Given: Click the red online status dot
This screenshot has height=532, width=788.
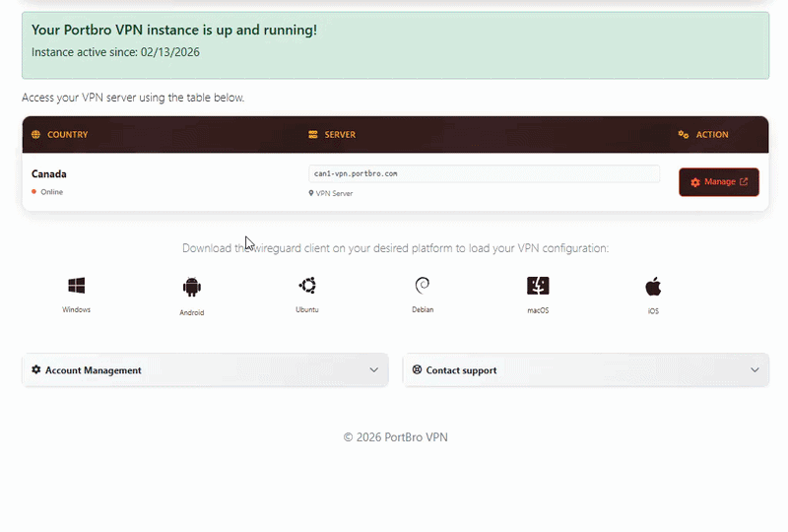Looking at the screenshot, I should pyautogui.click(x=33, y=191).
